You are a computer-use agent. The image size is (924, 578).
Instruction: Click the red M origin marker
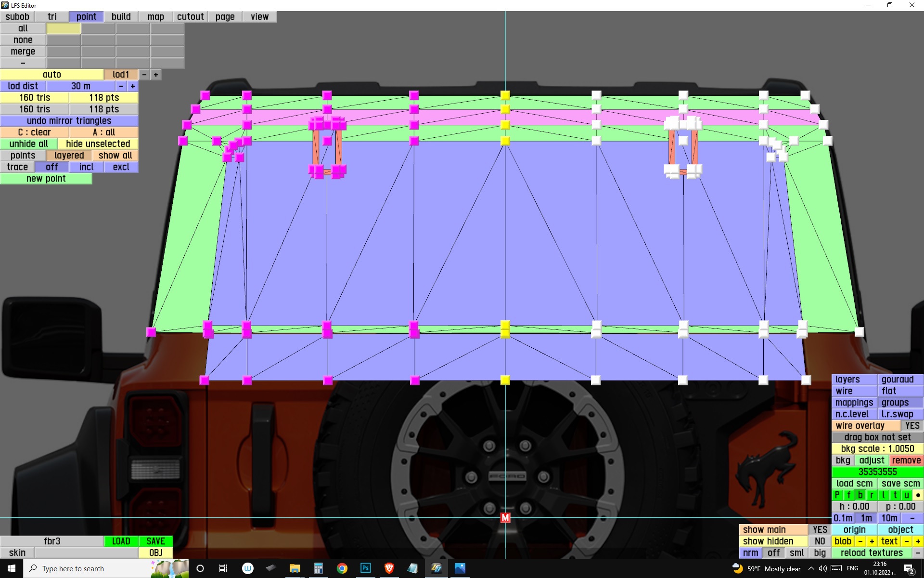click(x=505, y=518)
